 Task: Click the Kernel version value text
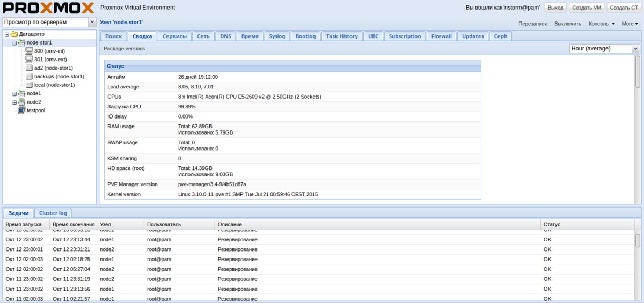pyautogui.click(x=248, y=194)
